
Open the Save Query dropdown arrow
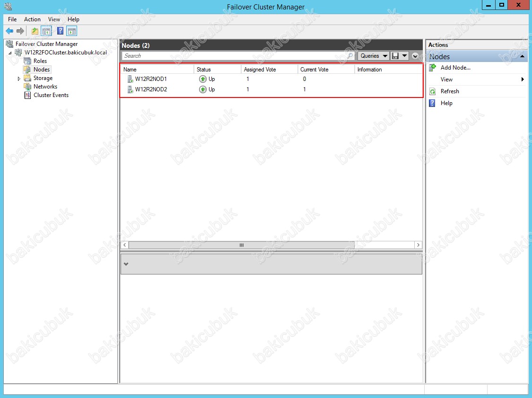pyautogui.click(x=404, y=56)
